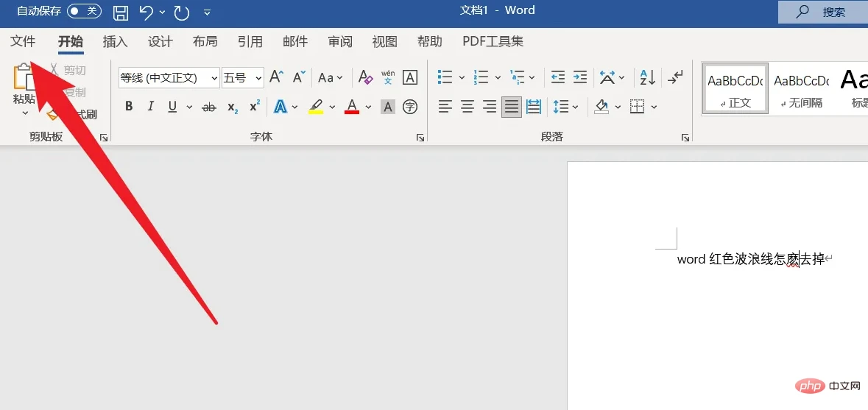Open the 文件 menu

pyautogui.click(x=23, y=41)
